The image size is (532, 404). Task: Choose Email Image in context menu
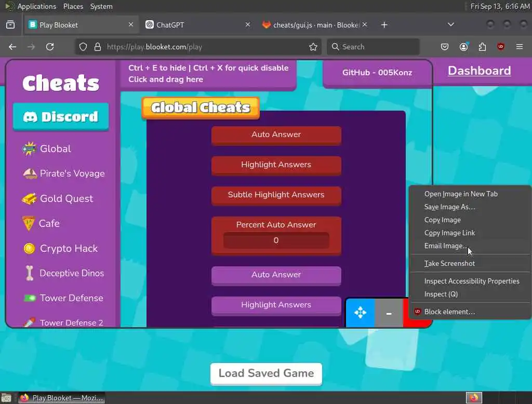[x=470, y=246]
